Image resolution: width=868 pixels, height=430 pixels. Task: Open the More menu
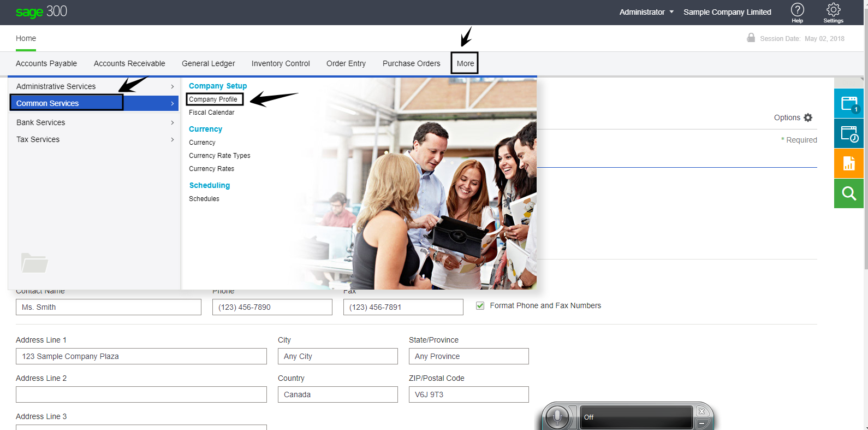pos(465,63)
